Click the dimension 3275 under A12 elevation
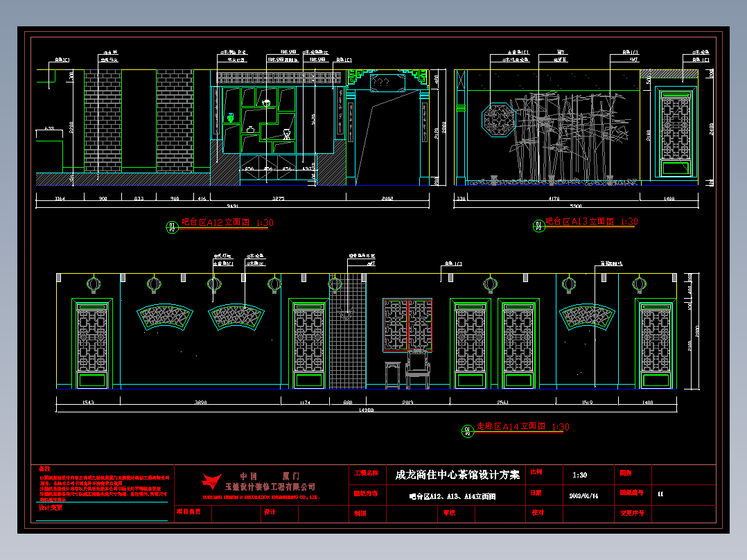Image resolution: width=747 pixels, height=560 pixels. coord(279,198)
